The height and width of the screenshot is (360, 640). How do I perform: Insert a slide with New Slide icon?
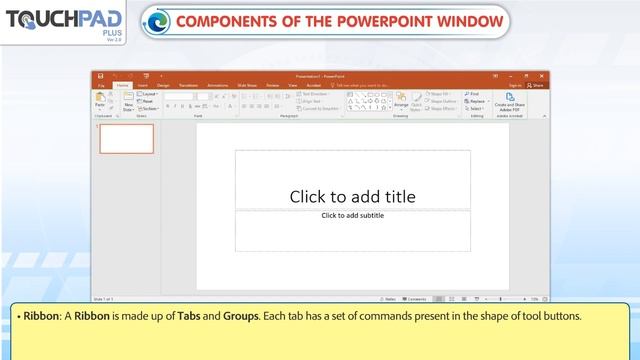coord(128,97)
